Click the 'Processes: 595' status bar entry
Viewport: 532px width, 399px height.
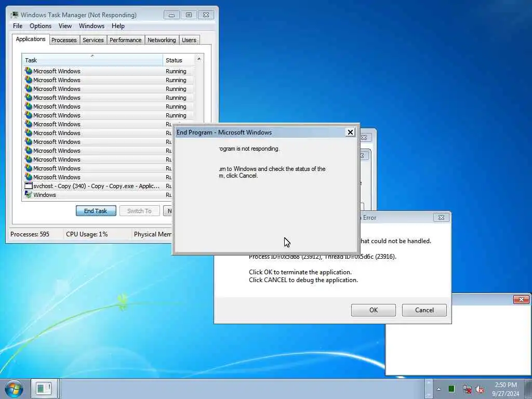pyautogui.click(x=30, y=234)
